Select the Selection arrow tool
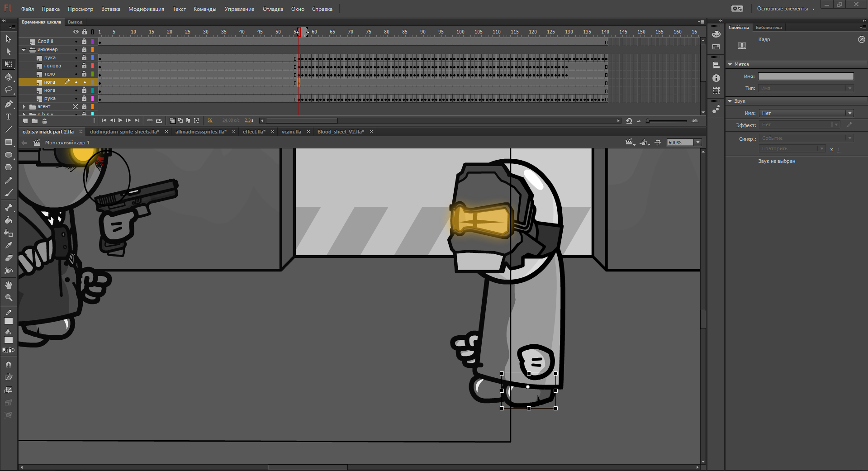Screen dimensions: 868x471 coord(9,39)
